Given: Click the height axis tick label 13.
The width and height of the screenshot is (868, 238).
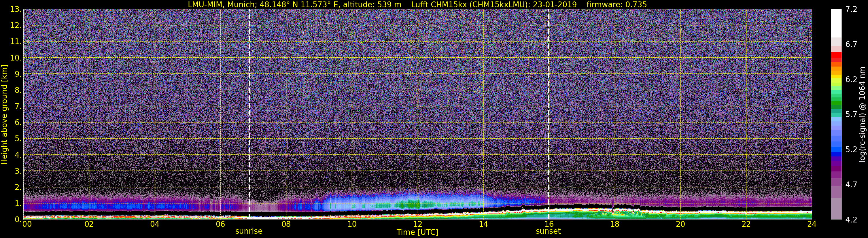Looking at the screenshot, I should [x=16, y=10].
